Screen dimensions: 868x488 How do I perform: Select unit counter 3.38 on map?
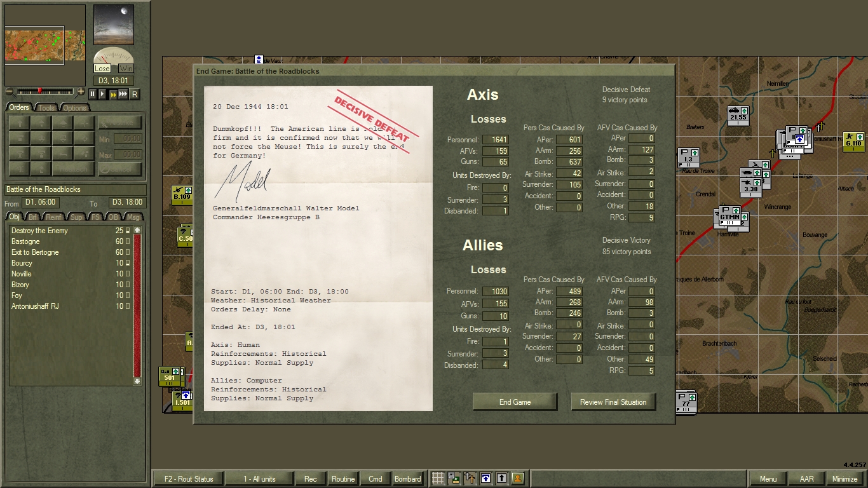(751, 187)
